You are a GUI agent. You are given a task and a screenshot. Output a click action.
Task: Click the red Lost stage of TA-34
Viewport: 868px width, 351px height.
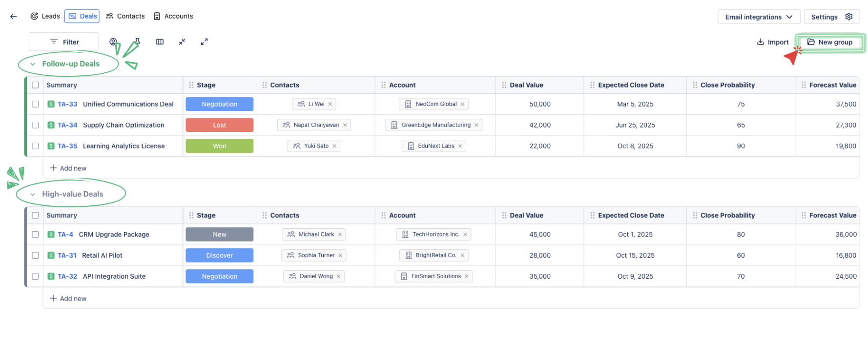click(219, 125)
